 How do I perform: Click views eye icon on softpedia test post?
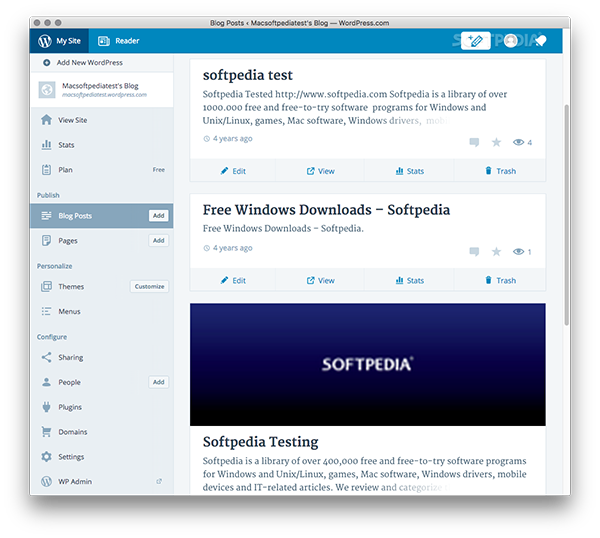tap(518, 142)
